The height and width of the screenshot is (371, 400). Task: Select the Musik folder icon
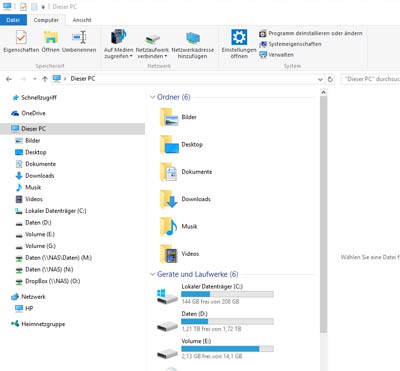pos(169,227)
